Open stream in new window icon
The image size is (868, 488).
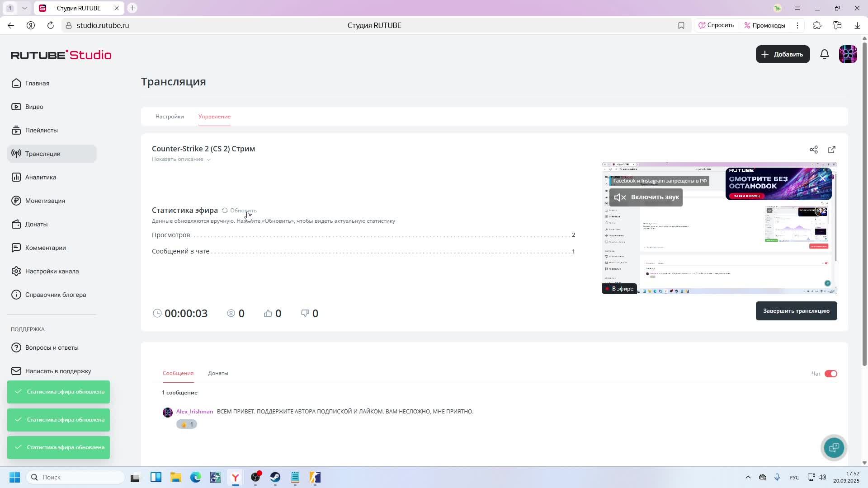coord(832,150)
